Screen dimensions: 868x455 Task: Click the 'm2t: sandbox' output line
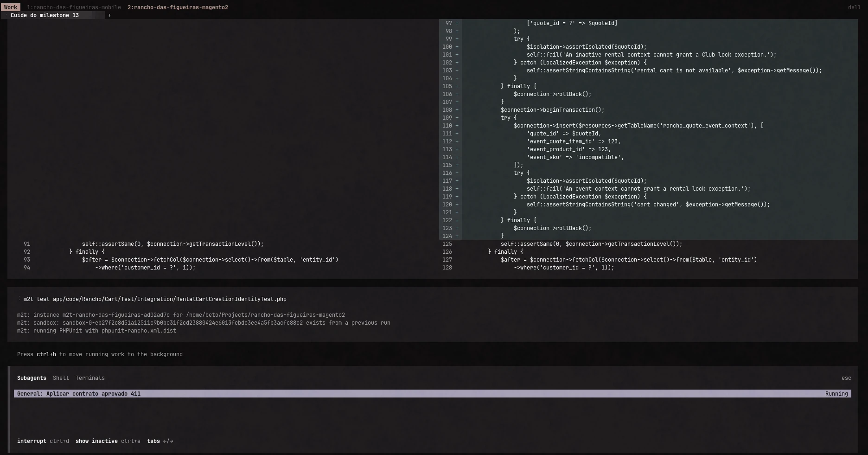click(x=204, y=323)
